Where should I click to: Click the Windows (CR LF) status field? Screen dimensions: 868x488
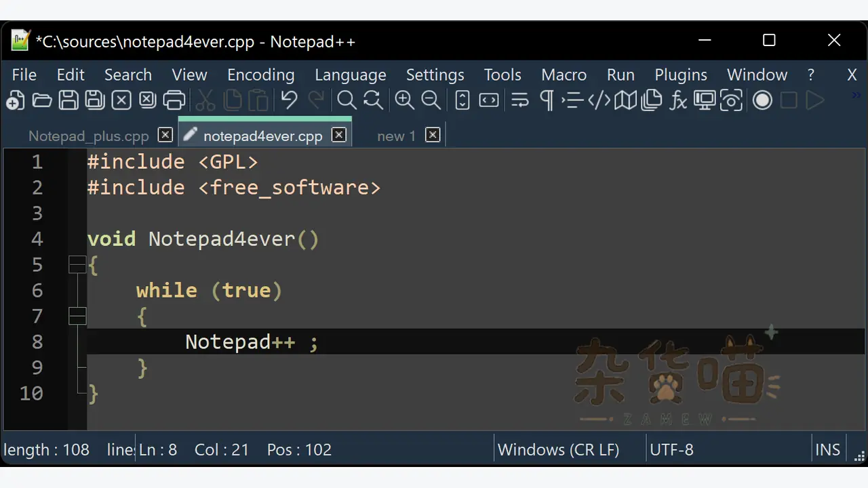[x=559, y=449]
